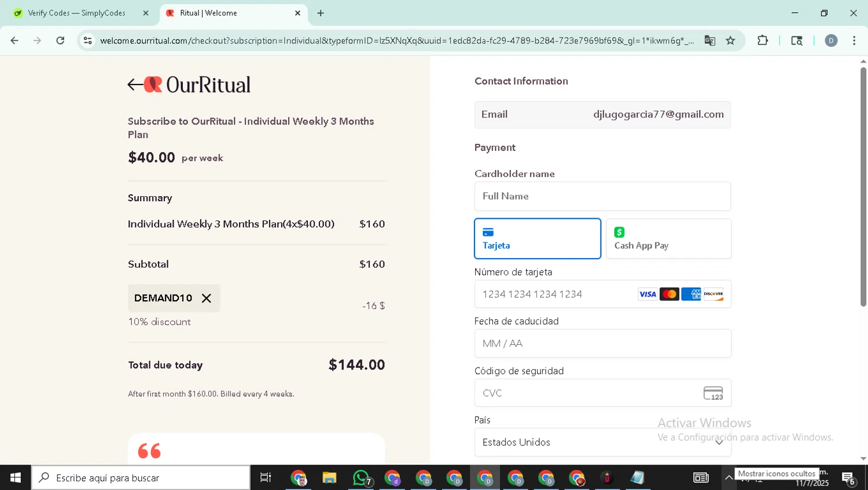Screen dimensions: 868x490
Task: Open the Windows Start menu
Action: tap(16, 478)
